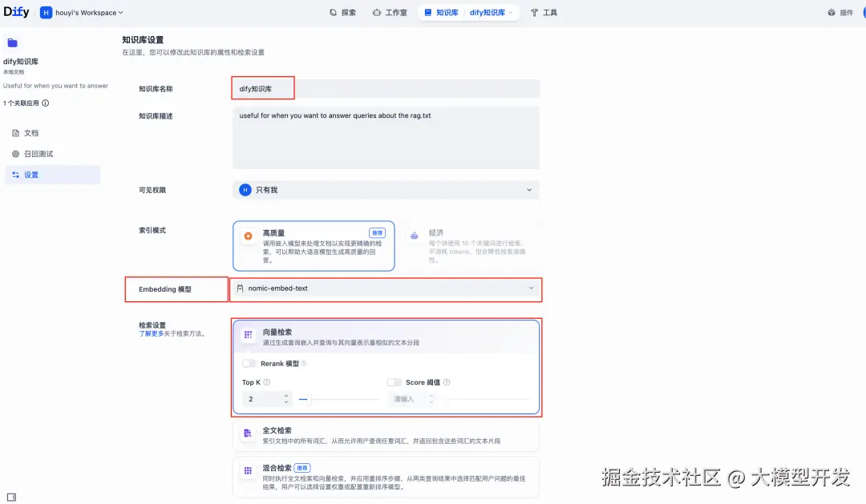
Task: Click the 知识库设置 heading
Action: [x=143, y=40]
